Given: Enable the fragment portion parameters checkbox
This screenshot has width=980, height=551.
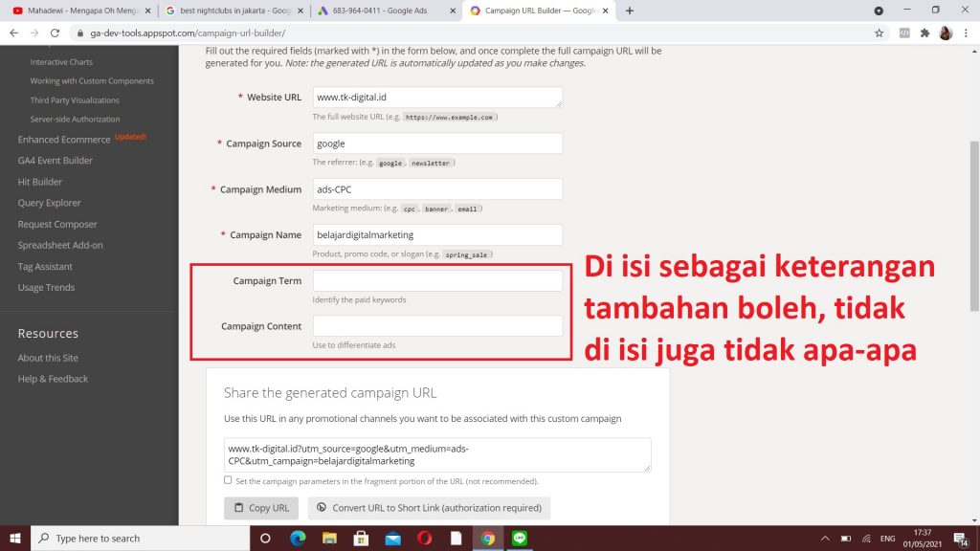Looking at the screenshot, I should 228,480.
